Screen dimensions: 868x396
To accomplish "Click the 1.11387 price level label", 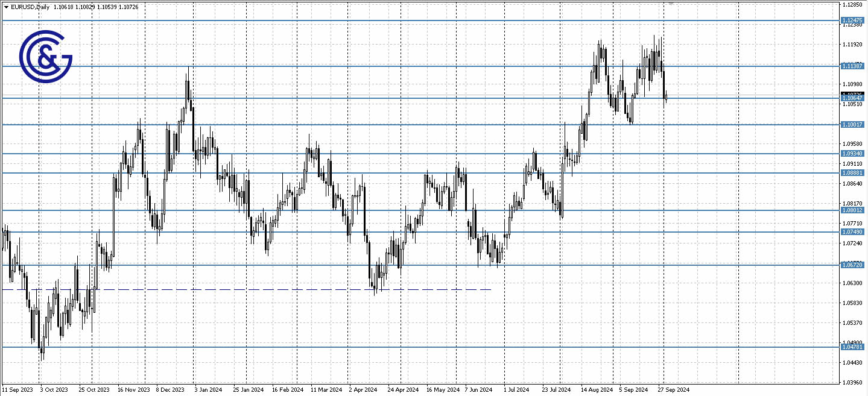I will [854, 66].
